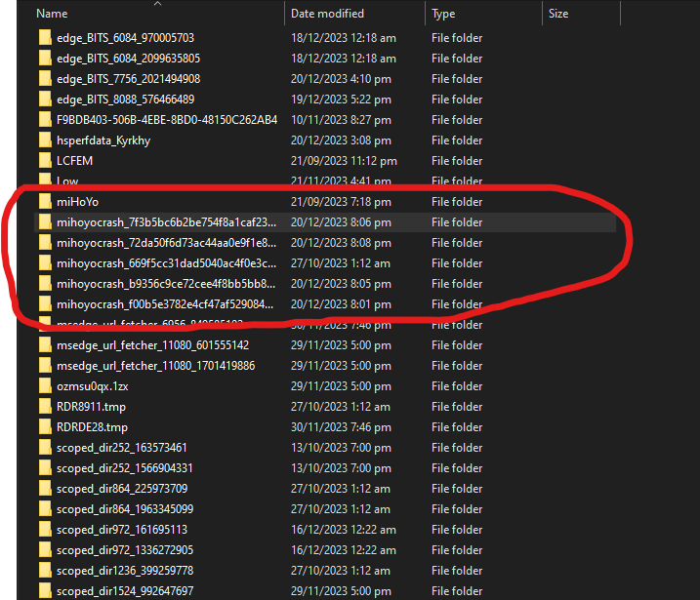700x600 pixels.
Task: Select the scoped_dir252_163573461 folder
Action: click(x=122, y=448)
